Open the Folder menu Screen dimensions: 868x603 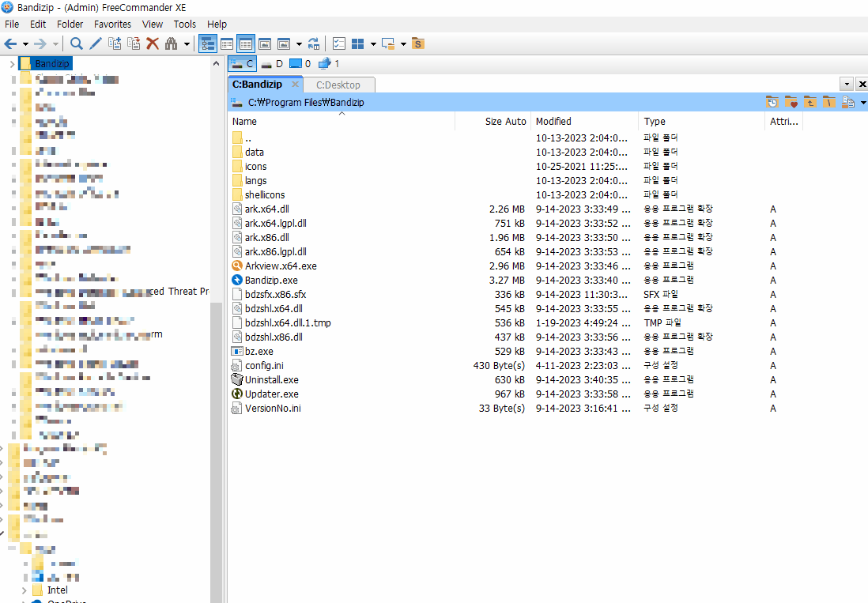coord(70,24)
